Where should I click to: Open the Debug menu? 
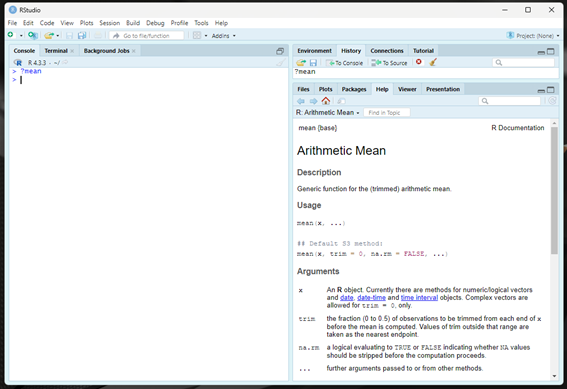(155, 23)
